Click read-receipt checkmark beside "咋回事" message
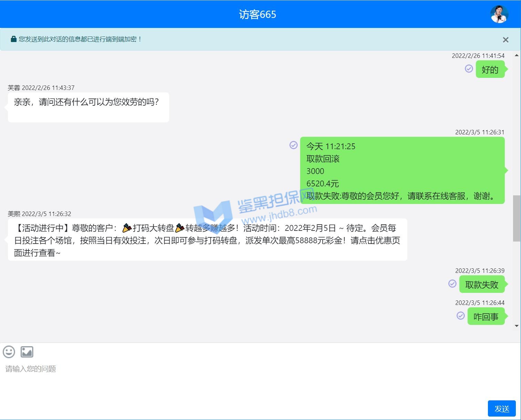521x420 pixels. click(x=460, y=316)
